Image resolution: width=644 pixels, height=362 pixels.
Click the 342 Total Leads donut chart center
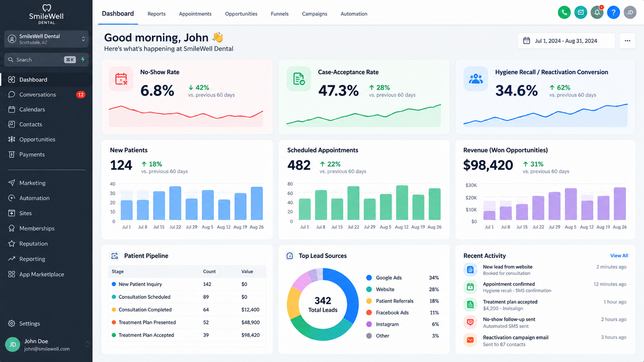pyautogui.click(x=323, y=304)
